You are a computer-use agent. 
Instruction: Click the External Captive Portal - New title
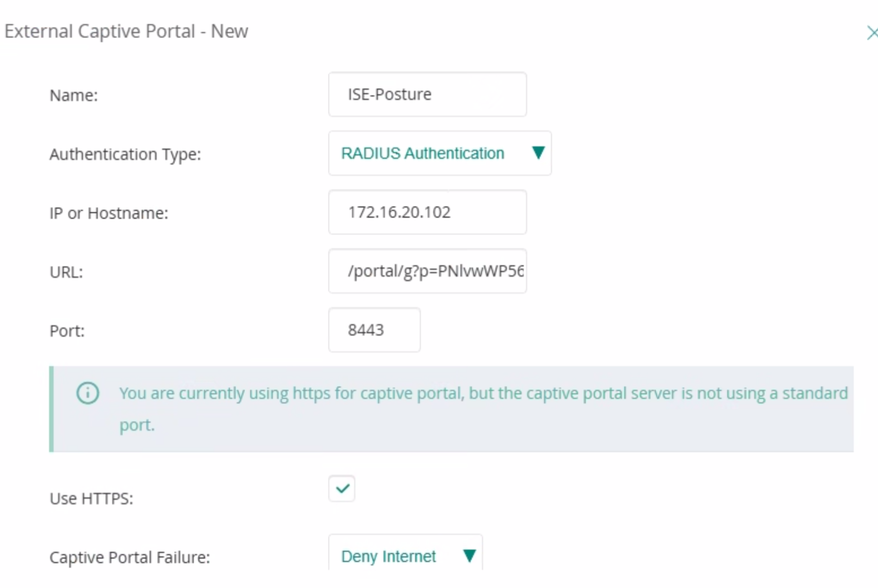coord(125,32)
